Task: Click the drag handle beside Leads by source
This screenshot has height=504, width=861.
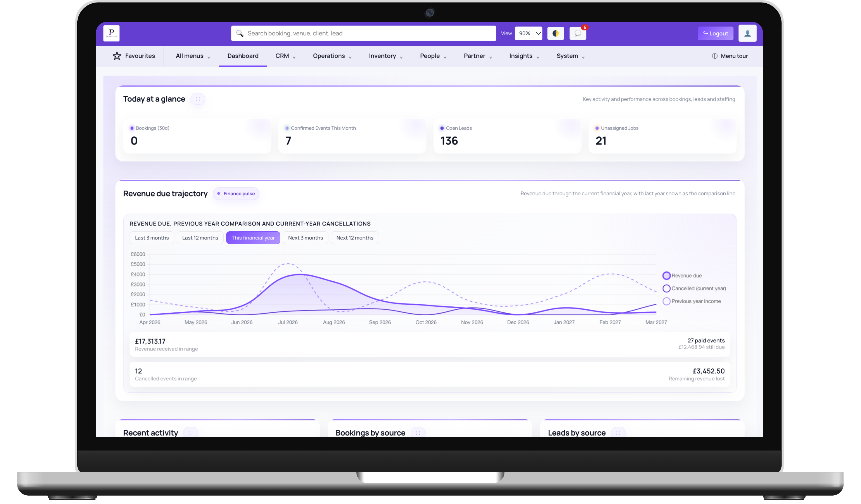Action: [x=618, y=433]
